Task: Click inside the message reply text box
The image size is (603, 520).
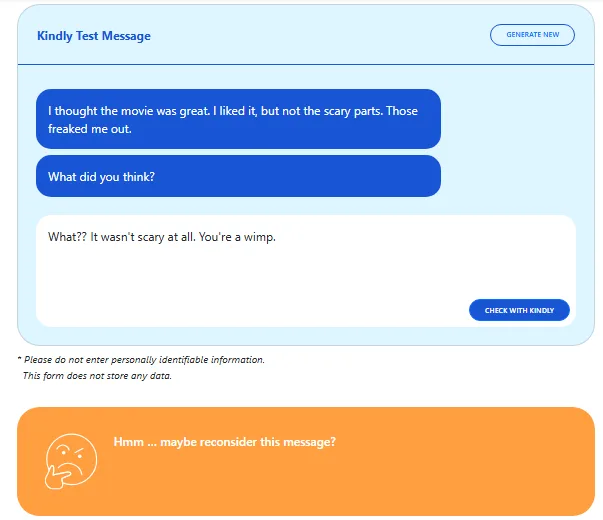Action: tap(306, 271)
